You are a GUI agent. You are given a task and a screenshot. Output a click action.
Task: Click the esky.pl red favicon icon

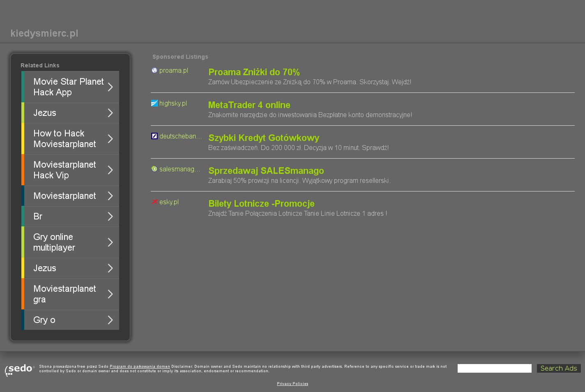tap(154, 202)
